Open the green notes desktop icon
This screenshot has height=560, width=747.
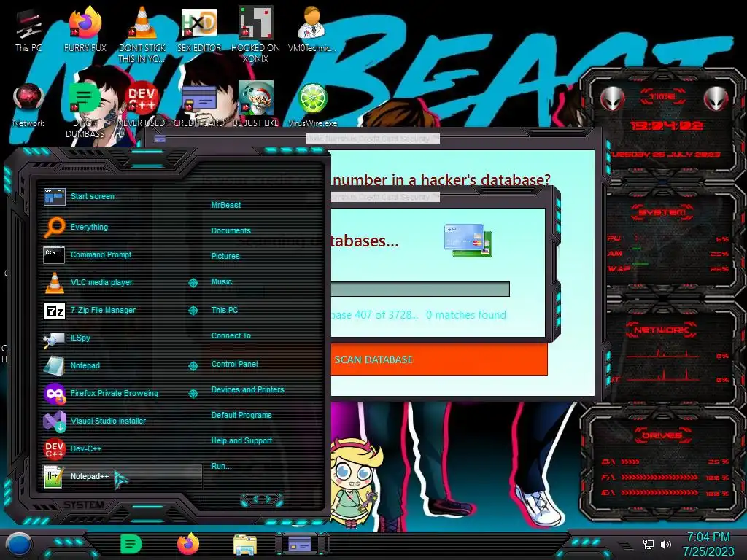(85, 111)
